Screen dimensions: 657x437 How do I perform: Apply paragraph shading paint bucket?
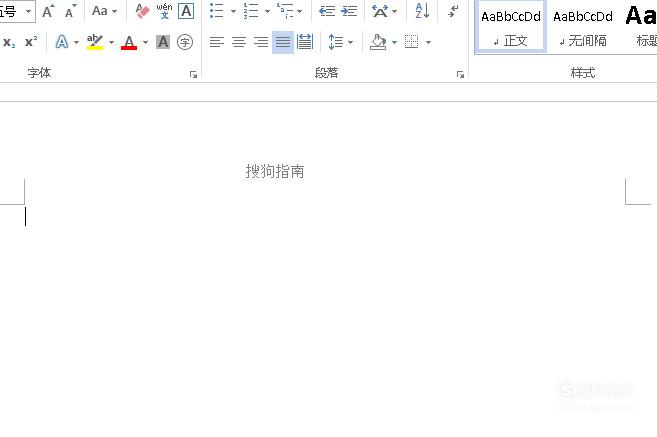tap(378, 42)
